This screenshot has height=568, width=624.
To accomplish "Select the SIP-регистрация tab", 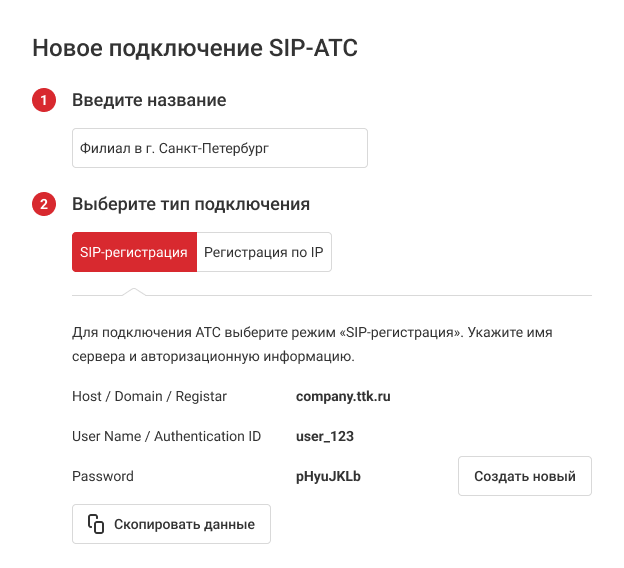I will coord(134,253).
